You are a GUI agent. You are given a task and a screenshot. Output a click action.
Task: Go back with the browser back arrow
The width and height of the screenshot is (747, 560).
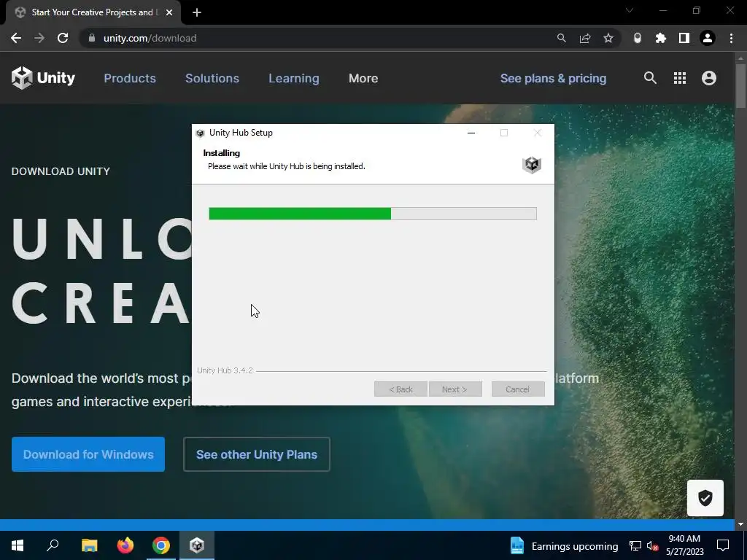pyautogui.click(x=16, y=38)
